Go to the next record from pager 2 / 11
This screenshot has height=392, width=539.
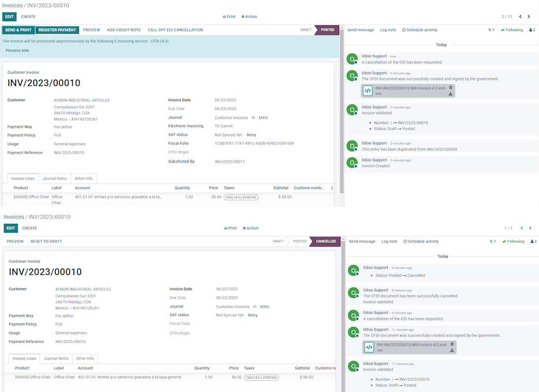click(530, 17)
